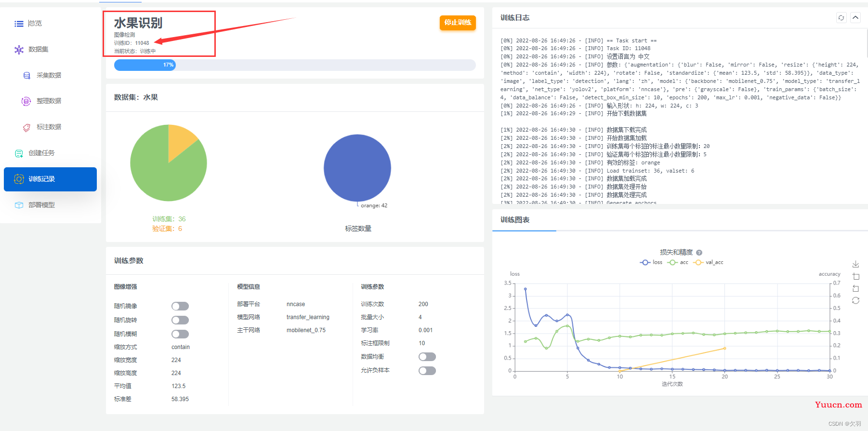The width and height of the screenshot is (868, 431).
Task: Click the 17% training progress bar
Action: (295, 65)
